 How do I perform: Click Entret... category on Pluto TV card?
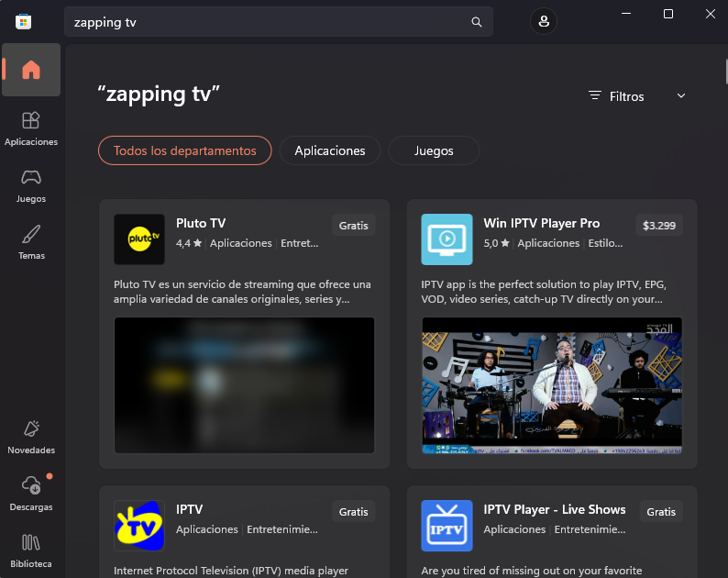coord(300,243)
